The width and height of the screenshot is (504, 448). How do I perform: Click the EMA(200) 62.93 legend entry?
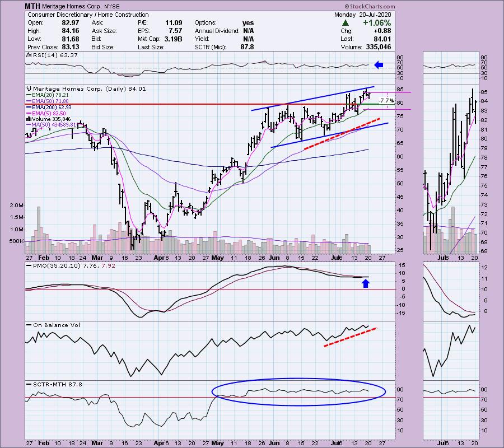(52, 108)
